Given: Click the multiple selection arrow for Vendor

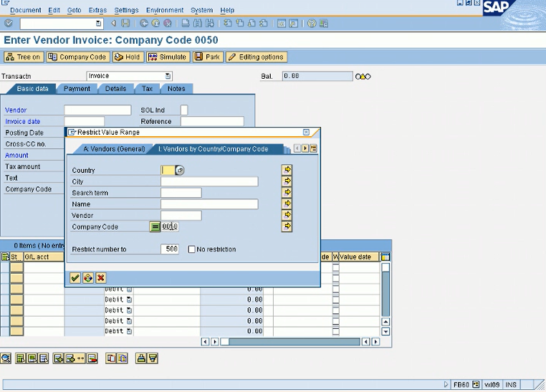Looking at the screenshot, I should tap(287, 215).
